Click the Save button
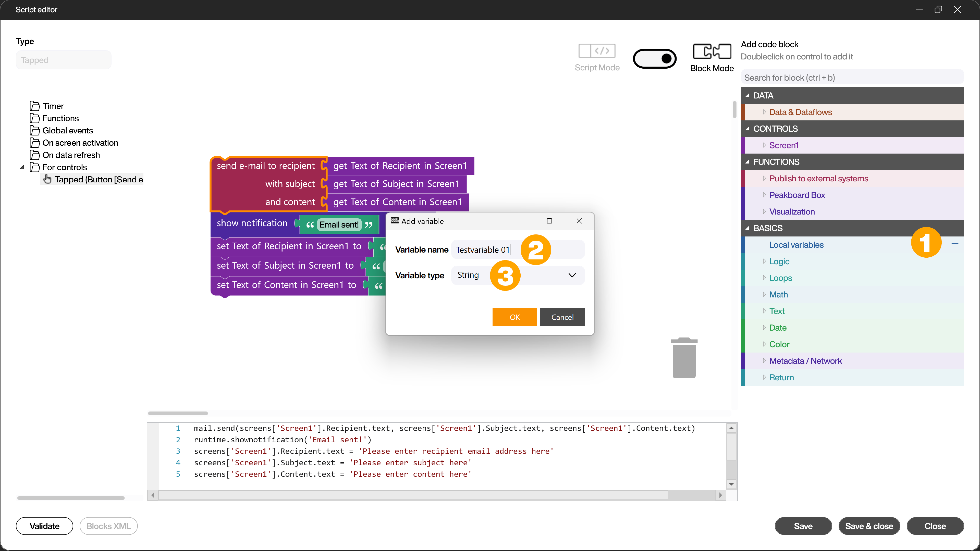The image size is (980, 551). coord(803,526)
